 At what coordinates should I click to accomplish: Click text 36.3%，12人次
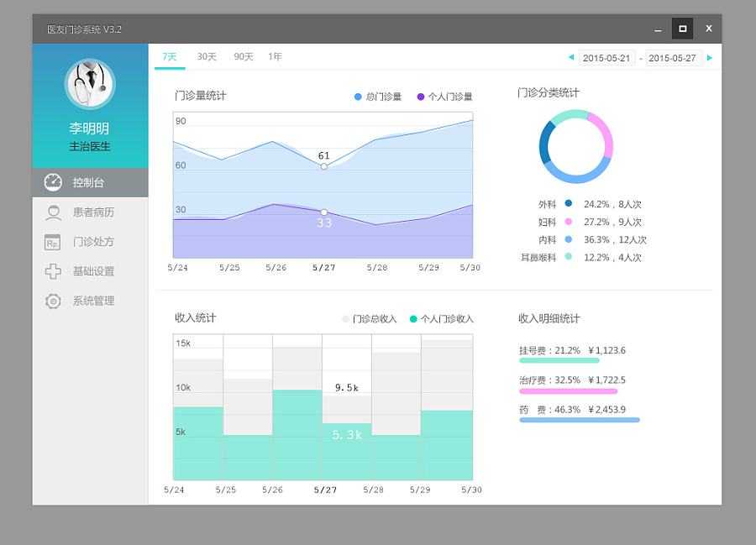[x=615, y=240]
